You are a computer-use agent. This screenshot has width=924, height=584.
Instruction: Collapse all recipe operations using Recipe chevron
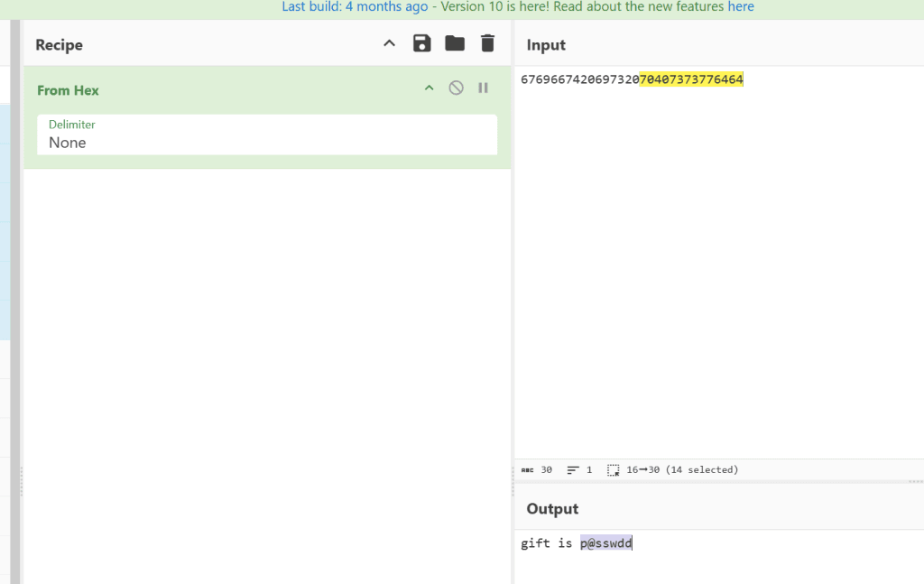pos(389,43)
